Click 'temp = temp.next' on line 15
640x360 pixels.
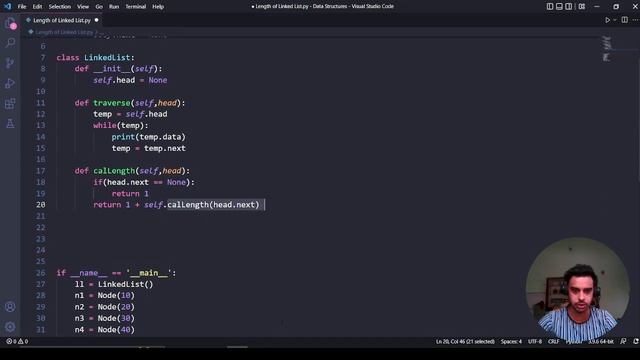pos(149,148)
